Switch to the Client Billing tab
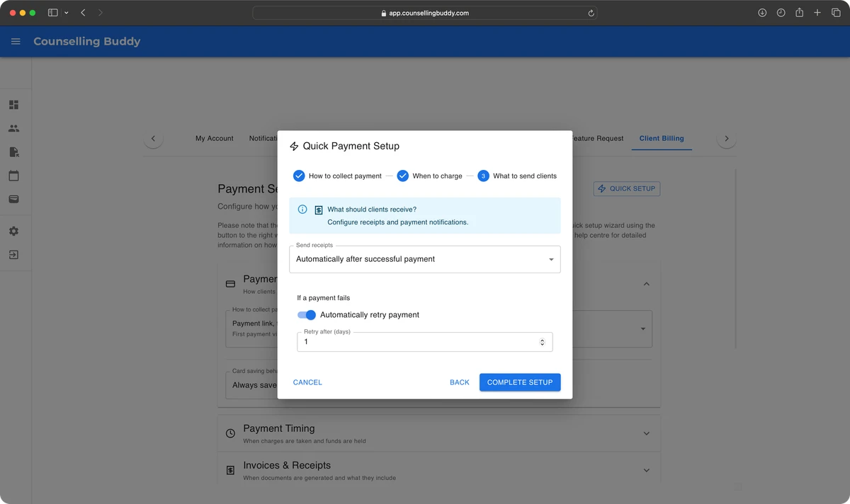Image resolution: width=850 pixels, height=504 pixels. (x=661, y=139)
